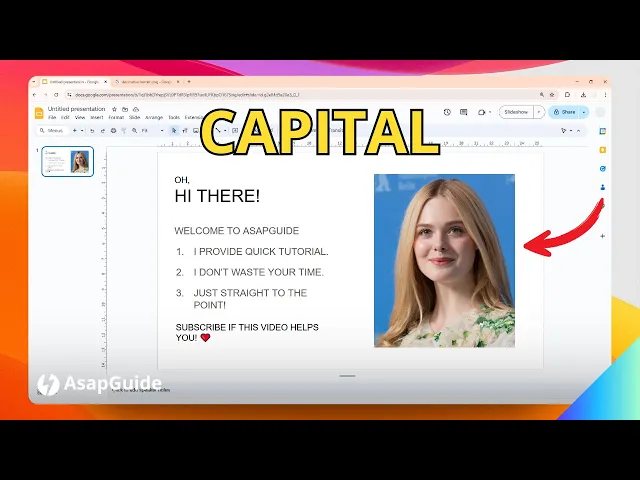Click the HI THERE! heading text
Screen dimensions: 640x480
pyautogui.click(x=217, y=196)
